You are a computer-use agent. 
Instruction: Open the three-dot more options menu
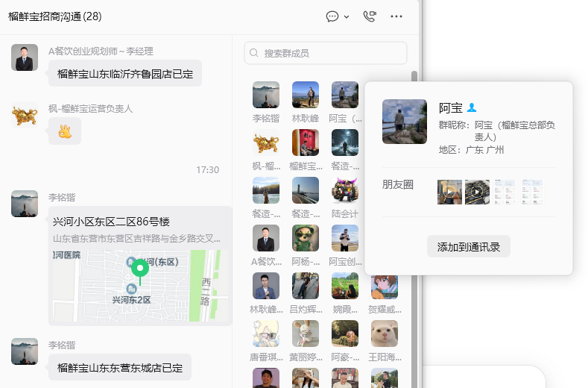pyautogui.click(x=396, y=16)
